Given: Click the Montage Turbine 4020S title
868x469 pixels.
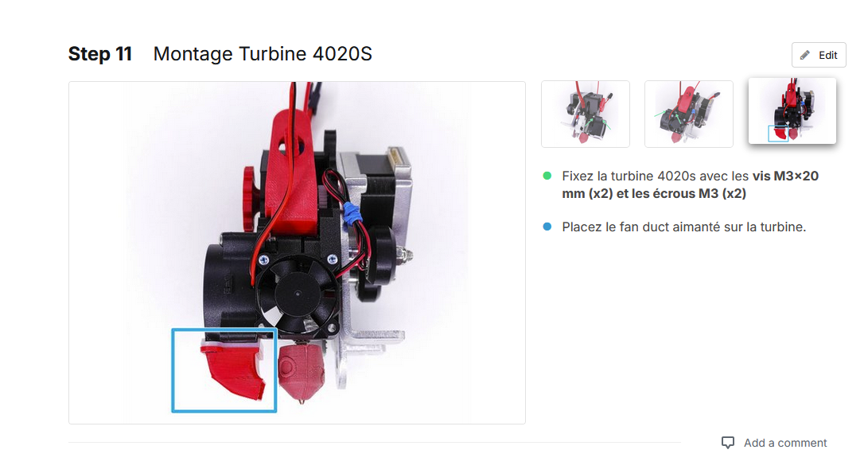Looking at the screenshot, I should pos(263,54).
